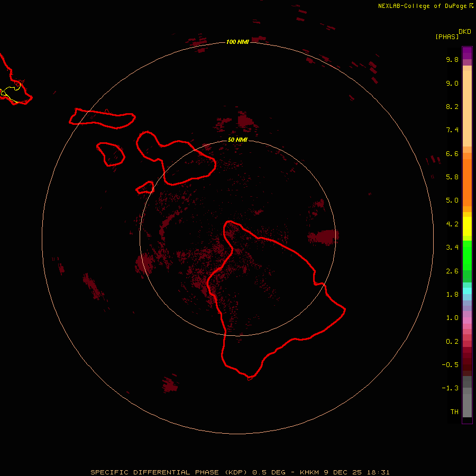Viewport: 476px width, 476px height.
Task: Click the 1.0 legend value
Action: (x=452, y=318)
